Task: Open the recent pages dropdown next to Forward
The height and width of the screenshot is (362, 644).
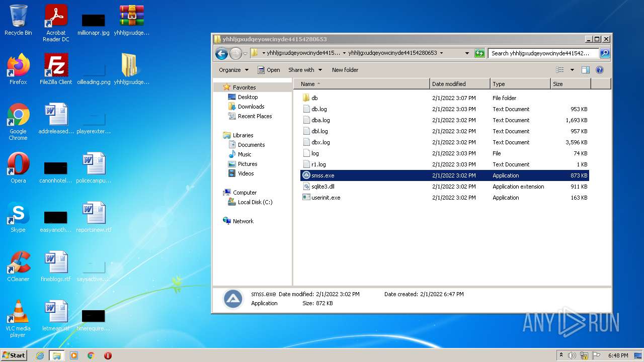Action: pos(245,53)
